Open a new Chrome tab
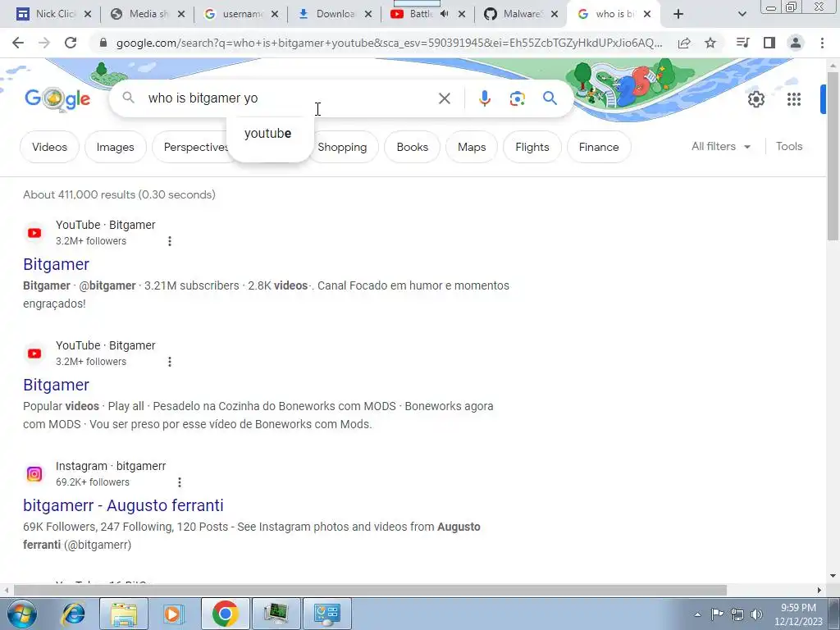This screenshot has width=840, height=630. pyautogui.click(x=678, y=14)
